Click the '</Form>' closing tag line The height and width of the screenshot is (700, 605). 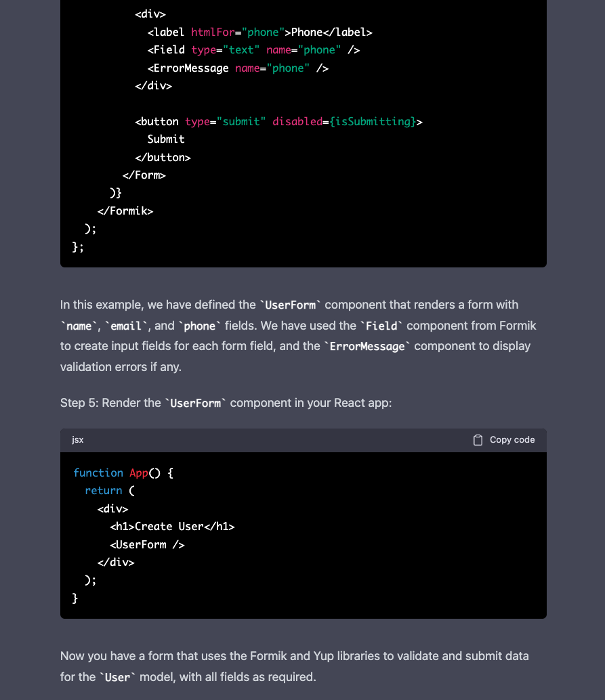tap(144, 175)
